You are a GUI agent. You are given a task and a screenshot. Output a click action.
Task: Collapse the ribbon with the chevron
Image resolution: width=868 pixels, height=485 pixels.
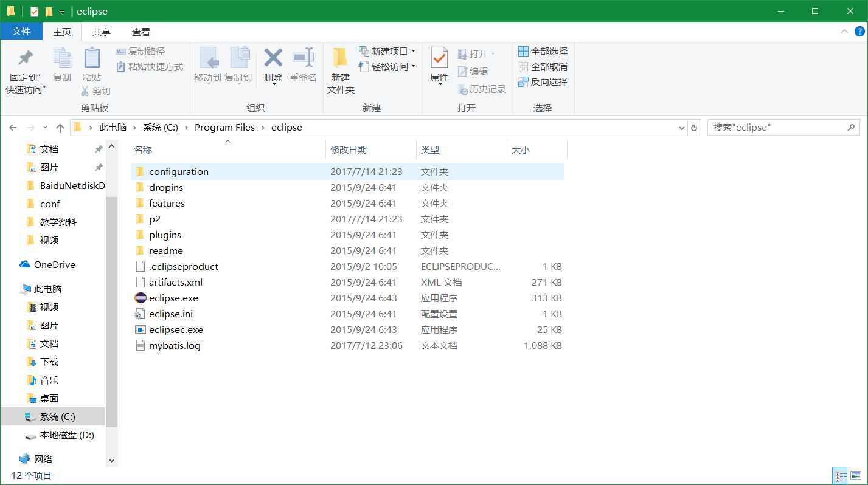(844, 32)
